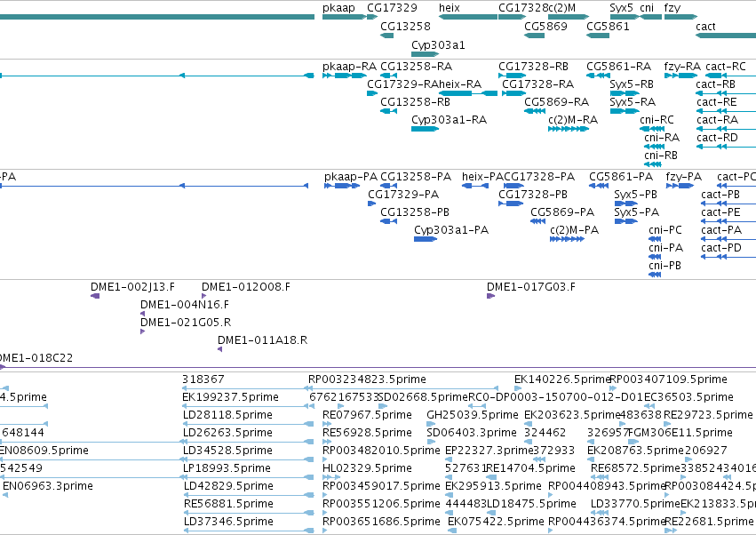Click transcript cni-RB
Screen dimensions: 756x535
coord(653,164)
